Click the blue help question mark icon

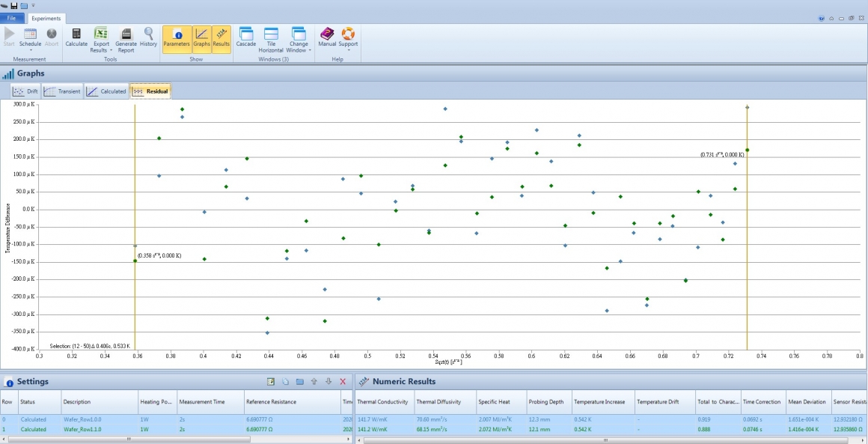tap(822, 18)
